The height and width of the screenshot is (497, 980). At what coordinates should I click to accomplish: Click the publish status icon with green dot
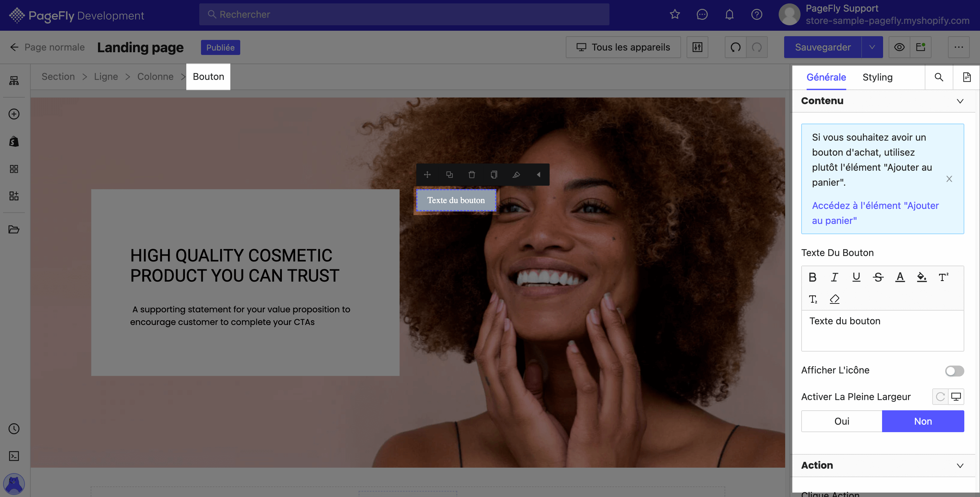coord(921,47)
